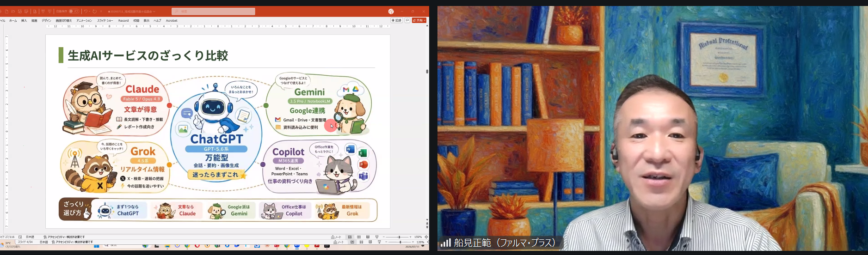Open the アニメーション ribbon tab
Viewport: 868px width, 255px height.
coord(84,21)
